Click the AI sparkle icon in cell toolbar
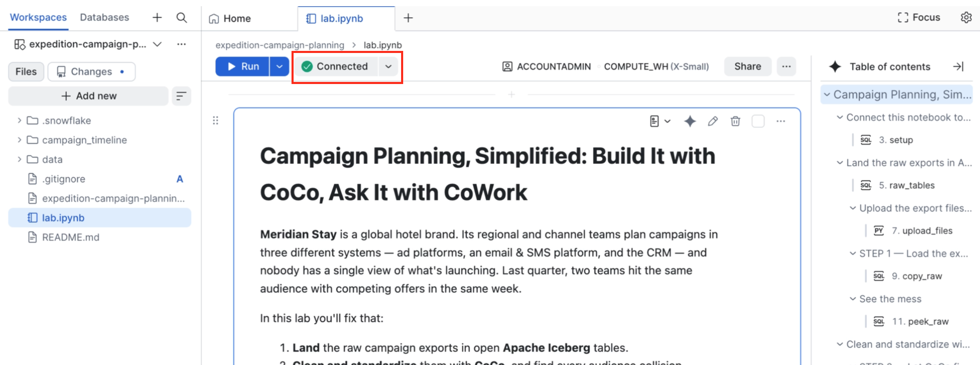The height and width of the screenshot is (365, 980). click(x=690, y=121)
